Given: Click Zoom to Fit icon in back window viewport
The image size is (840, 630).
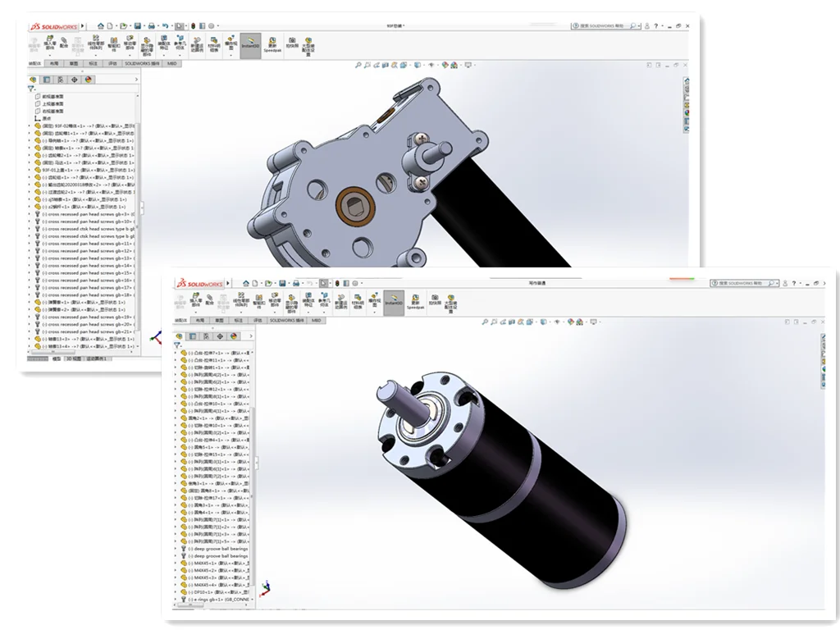Looking at the screenshot, I should pyautogui.click(x=358, y=65).
